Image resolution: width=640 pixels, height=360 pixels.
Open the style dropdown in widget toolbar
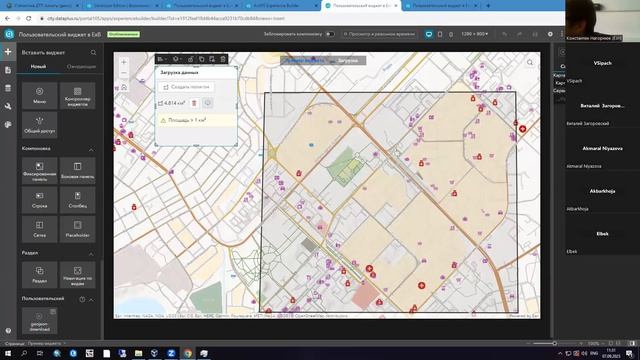point(177,59)
